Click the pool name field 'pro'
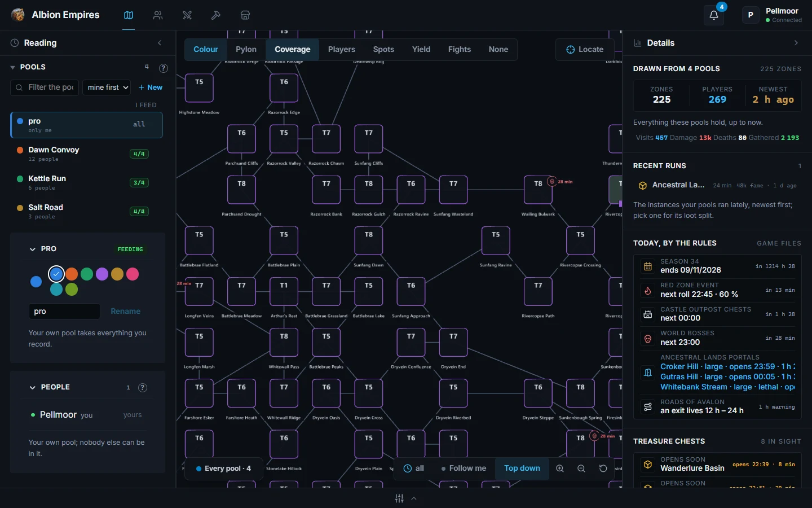 pos(64,312)
